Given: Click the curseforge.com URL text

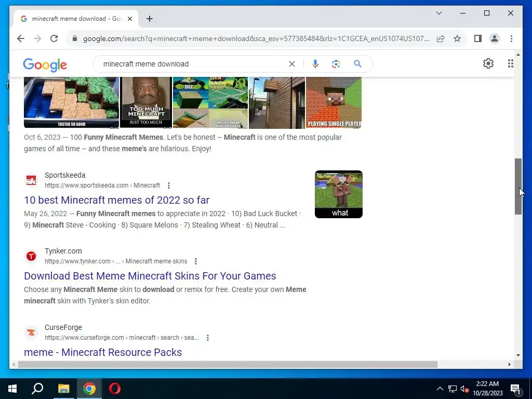Looking at the screenshot, I should (x=122, y=338).
